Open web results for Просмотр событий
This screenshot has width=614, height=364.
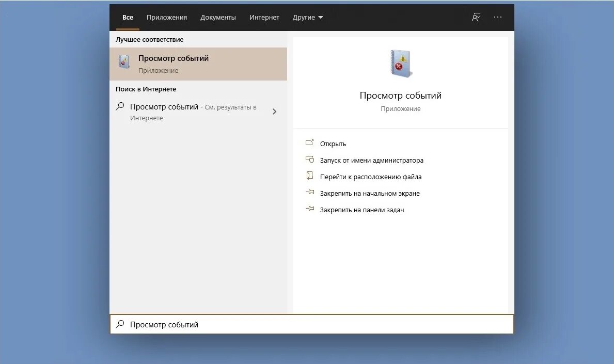(x=198, y=112)
